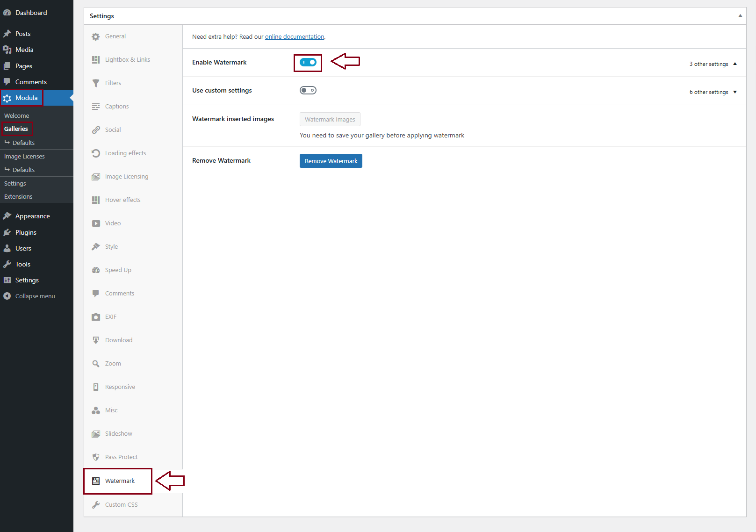Image resolution: width=756 pixels, height=532 pixels.
Task: Click the Zoom magnifier icon
Action: click(x=96, y=364)
